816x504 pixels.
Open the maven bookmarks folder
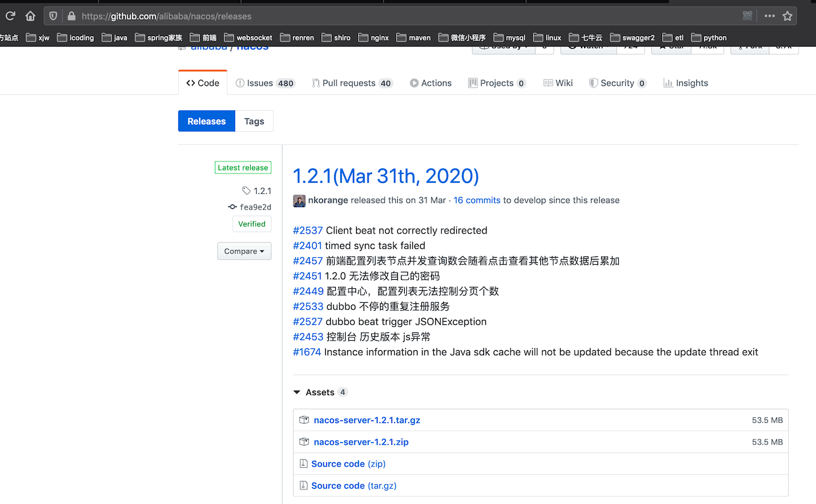[x=414, y=37]
